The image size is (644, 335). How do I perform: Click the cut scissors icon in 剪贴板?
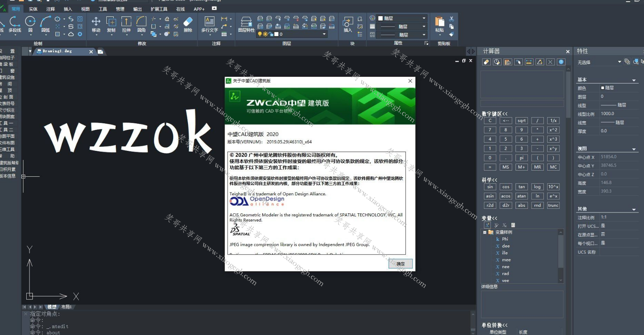(451, 19)
